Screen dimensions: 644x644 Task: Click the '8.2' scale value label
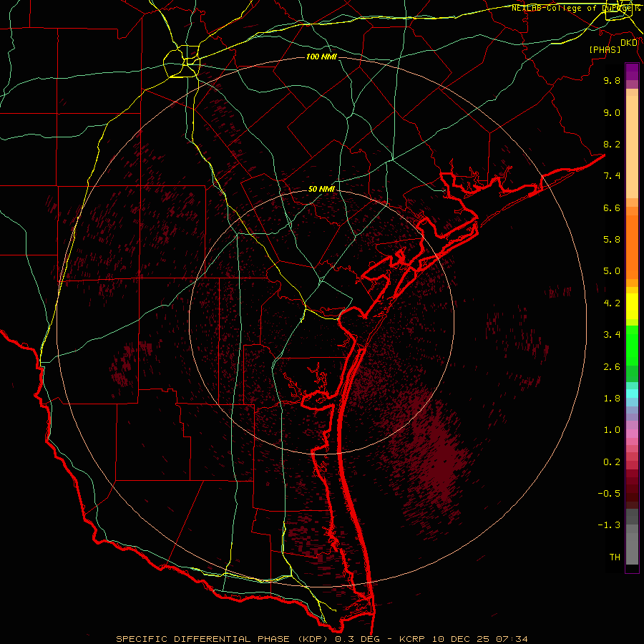[612, 144]
